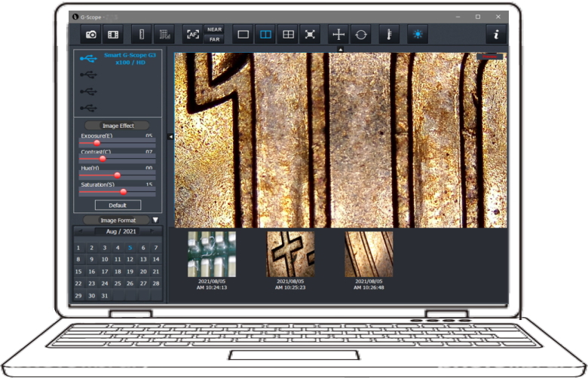Image resolution: width=588 pixels, height=381 pixels.
Task: Toggle LED brightness light icon
Action: (x=418, y=35)
